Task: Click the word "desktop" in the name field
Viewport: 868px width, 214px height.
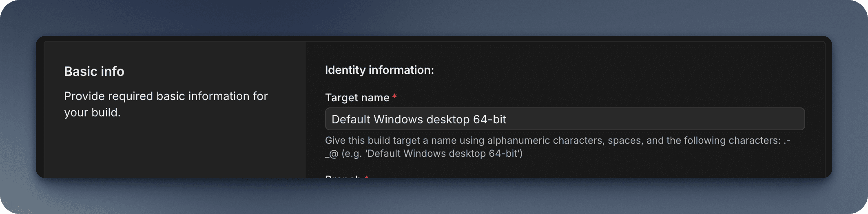Action: [447, 119]
